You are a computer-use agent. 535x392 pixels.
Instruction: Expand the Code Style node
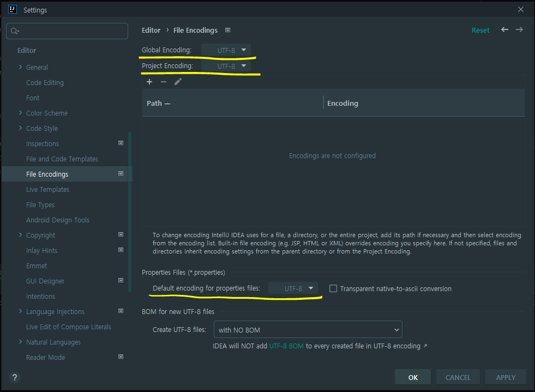tap(21, 128)
